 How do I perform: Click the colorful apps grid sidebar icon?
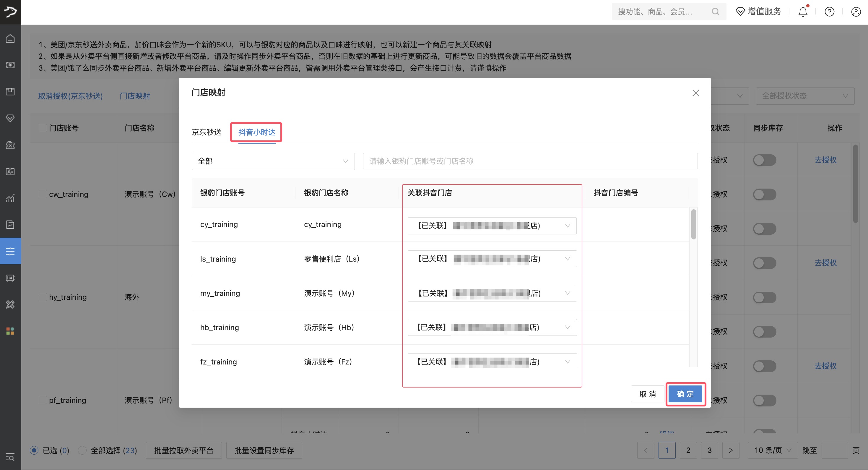pos(10,331)
